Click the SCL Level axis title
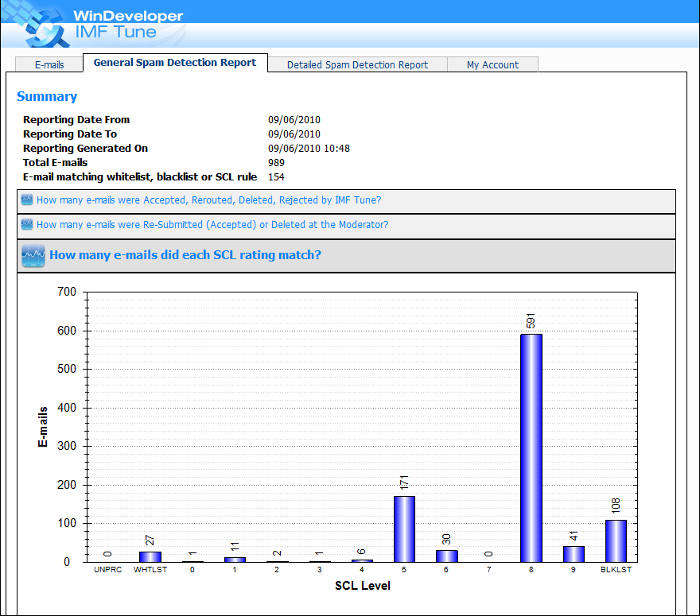The image size is (700, 616). point(363,586)
